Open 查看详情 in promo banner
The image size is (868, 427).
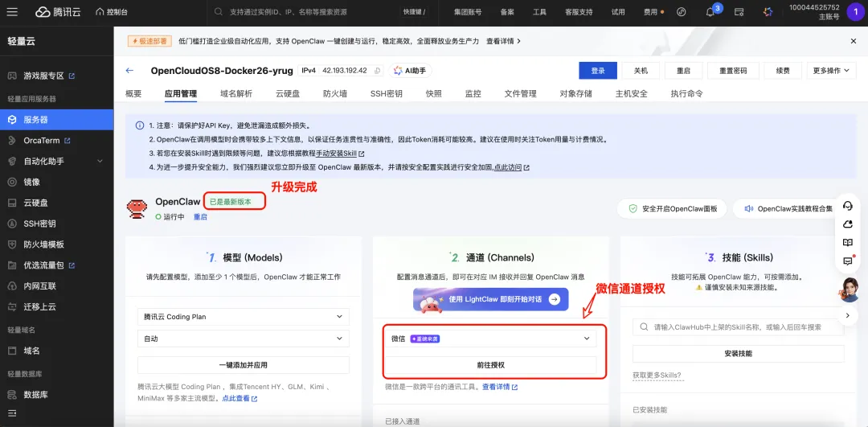pos(503,41)
